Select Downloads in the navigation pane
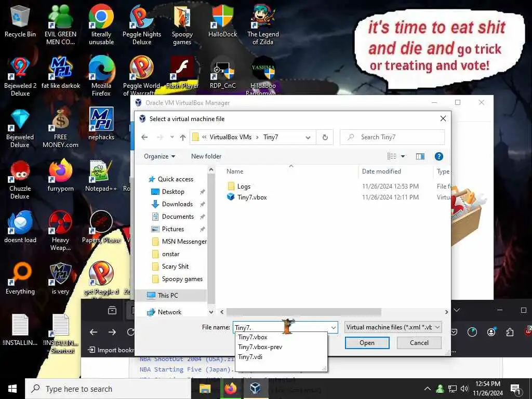The width and height of the screenshot is (532, 399). (x=177, y=204)
